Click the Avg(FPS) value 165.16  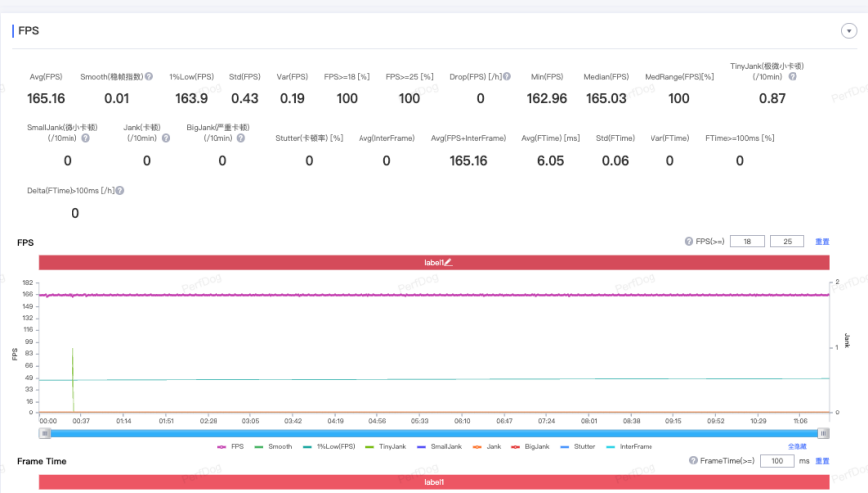click(x=46, y=98)
